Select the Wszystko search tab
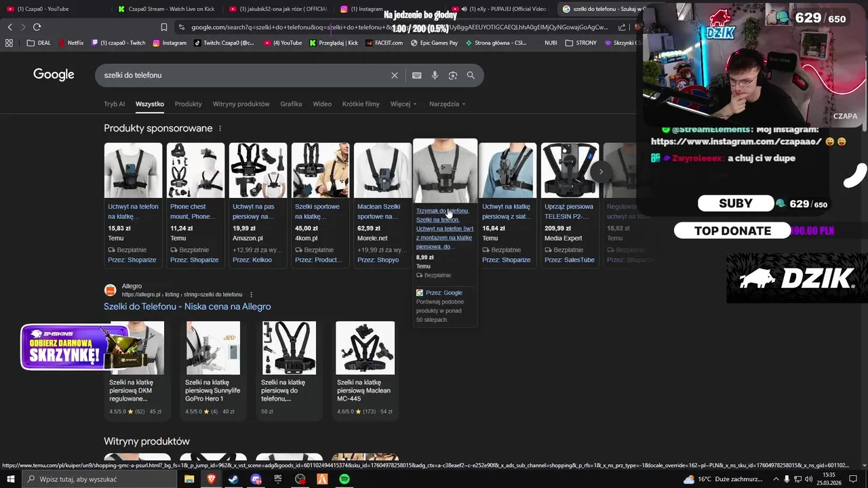This screenshot has height=488, width=868. [150, 104]
